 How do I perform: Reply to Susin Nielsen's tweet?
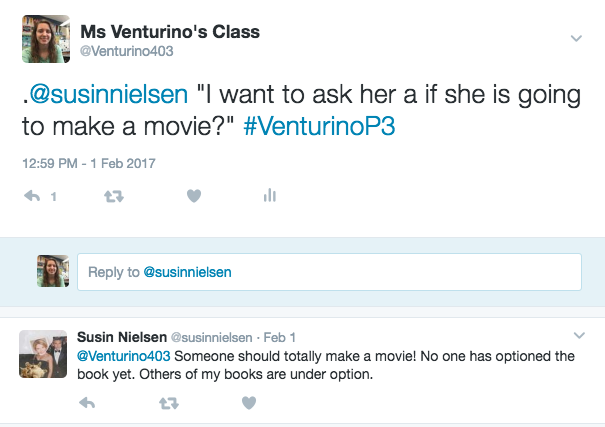tap(87, 403)
